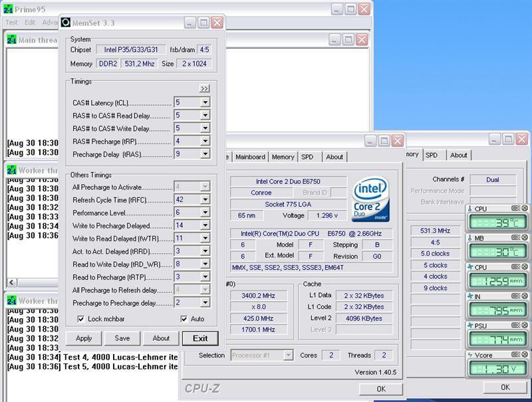Click the lightning bolt icon on the Vcore widget
The image size is (532, 402).
point(470,355)
